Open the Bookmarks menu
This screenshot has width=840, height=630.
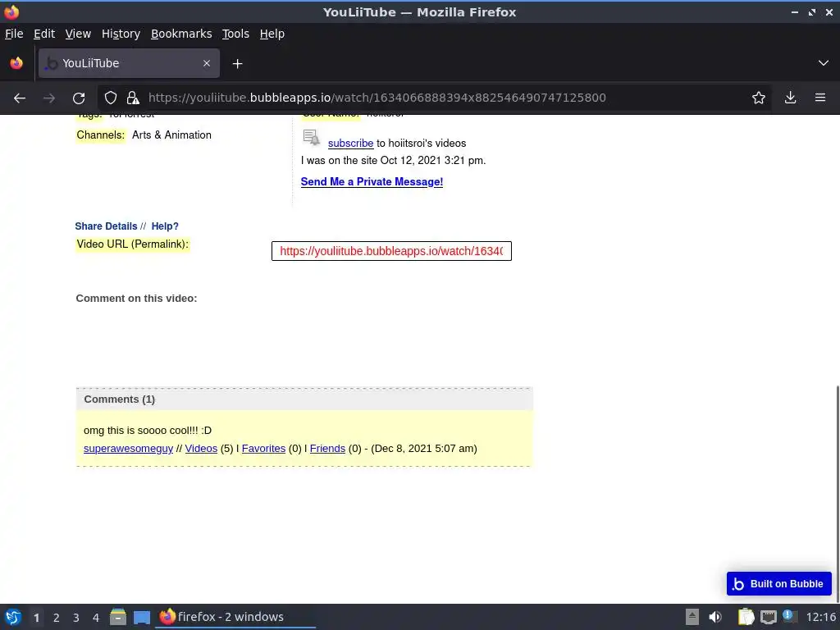point(181,34)
